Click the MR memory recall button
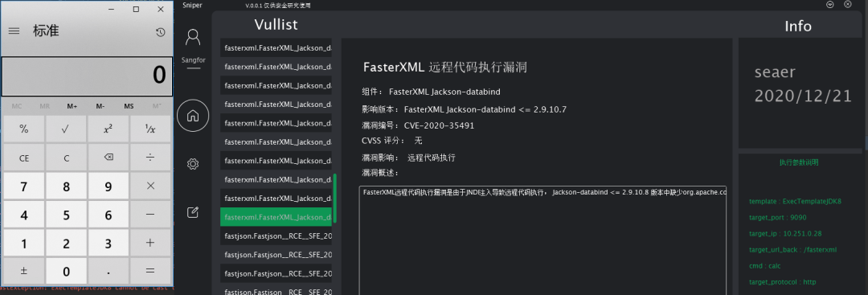This screenshot has height=295, width=868. [x=45, y=106]
